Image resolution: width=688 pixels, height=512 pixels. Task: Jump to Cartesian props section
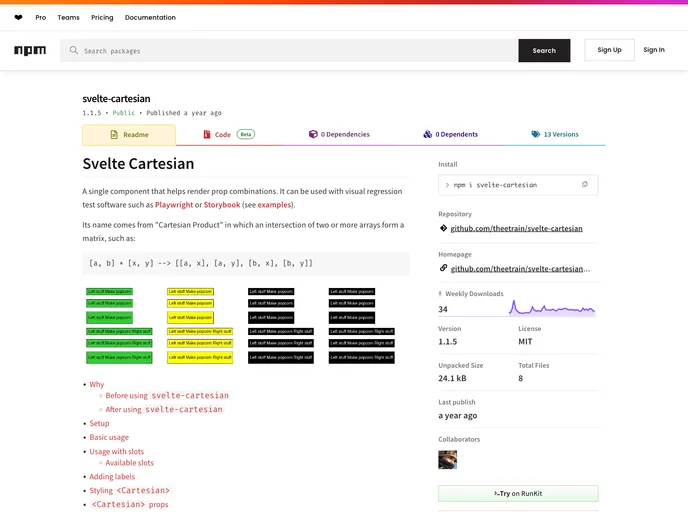(x=129, y=505)
